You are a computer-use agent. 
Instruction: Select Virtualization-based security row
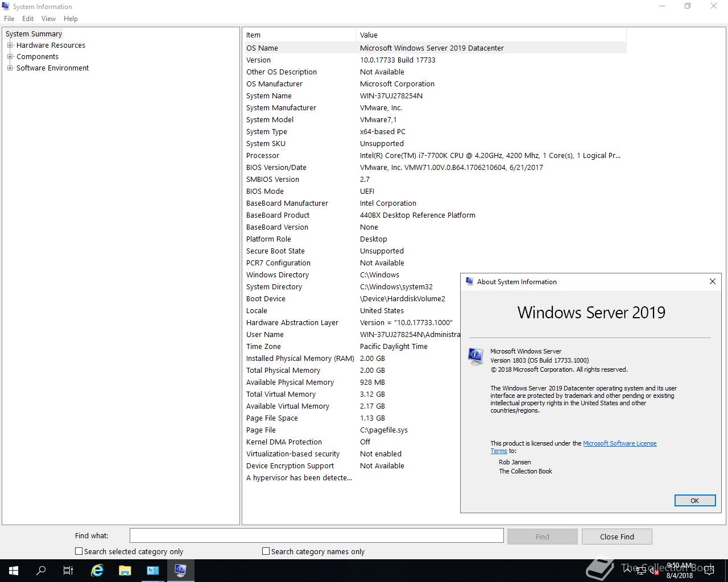[353, 454]
